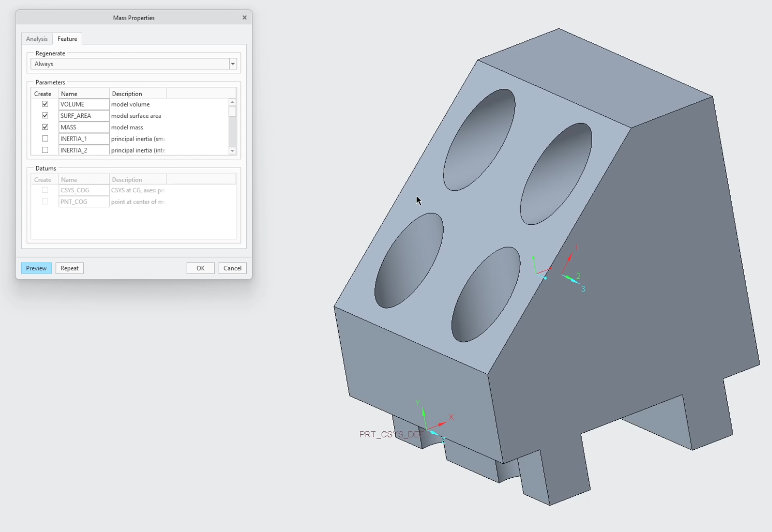Click the INERTIA_1 name field
This screenshot has width=772, height=532.
pos(84,139)
